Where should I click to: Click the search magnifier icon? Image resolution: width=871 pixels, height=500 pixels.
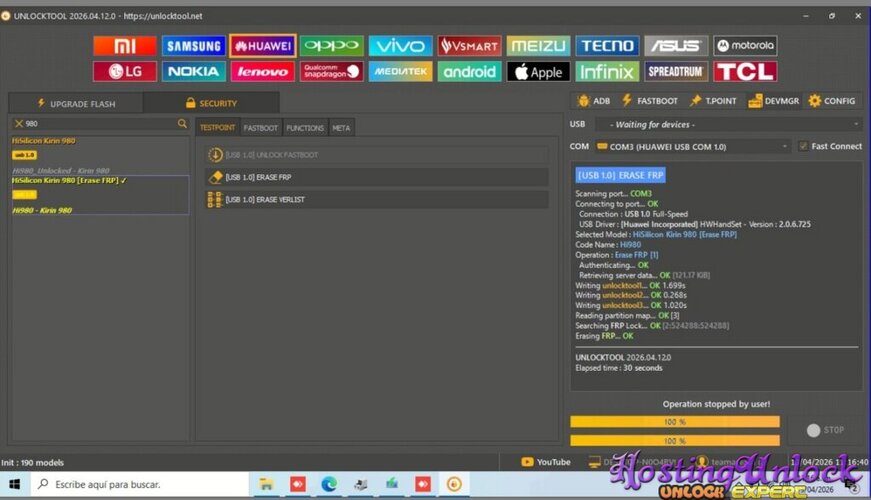182,124
